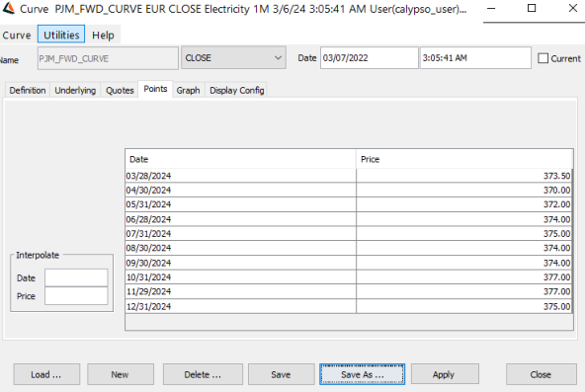
Task: Click the Save As ... button
Action: pos(362,374)
